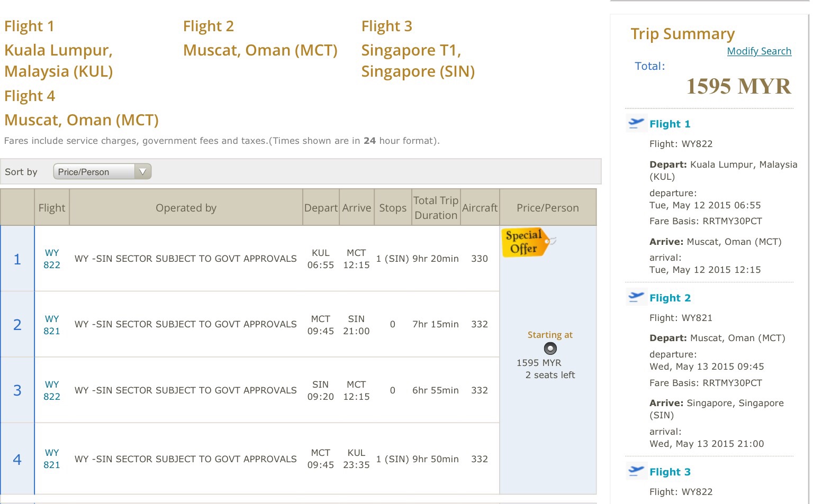The height and width of the screenshot is (504, 813).
Task: Click the Depart column header
Action: (321, 208)
